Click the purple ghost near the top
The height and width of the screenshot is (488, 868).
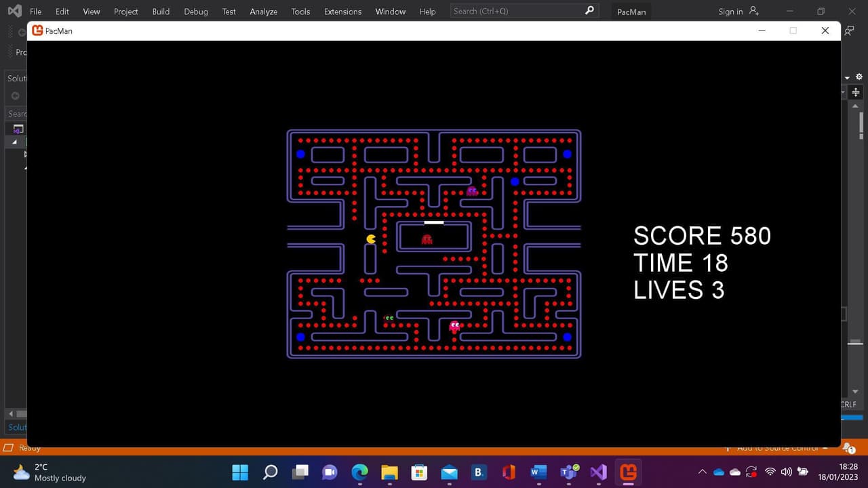[472, 191]
